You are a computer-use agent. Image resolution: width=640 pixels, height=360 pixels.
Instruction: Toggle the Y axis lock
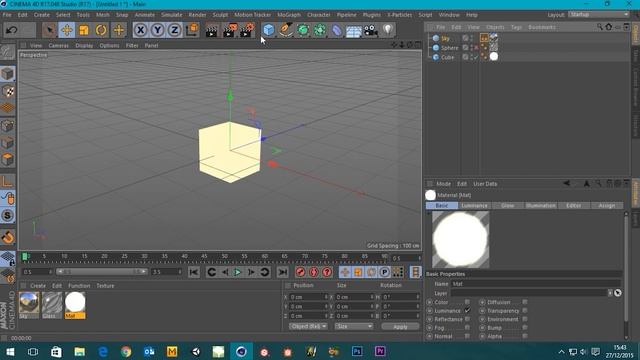pos(158,30)
